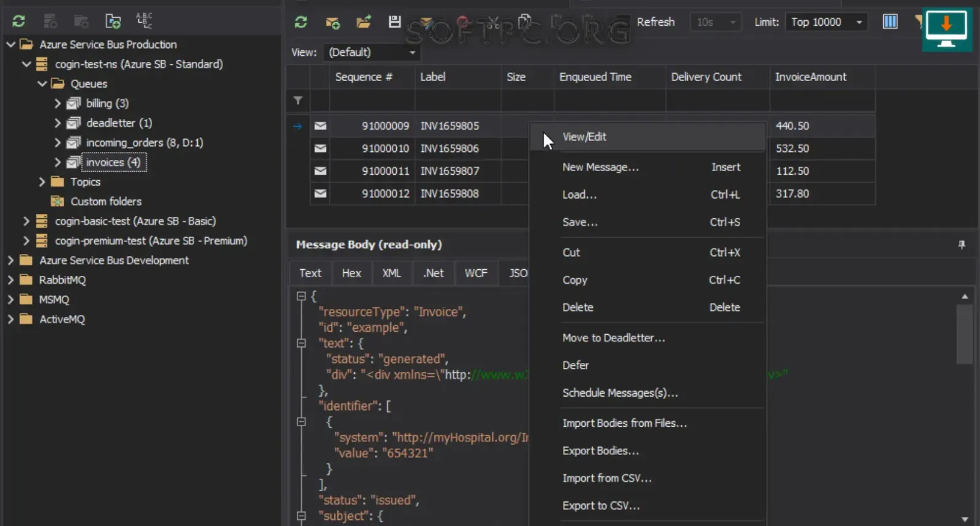Open the View (Default) dropdown
This screenshot has height=526, width=980.
click(x=412, y=53)
